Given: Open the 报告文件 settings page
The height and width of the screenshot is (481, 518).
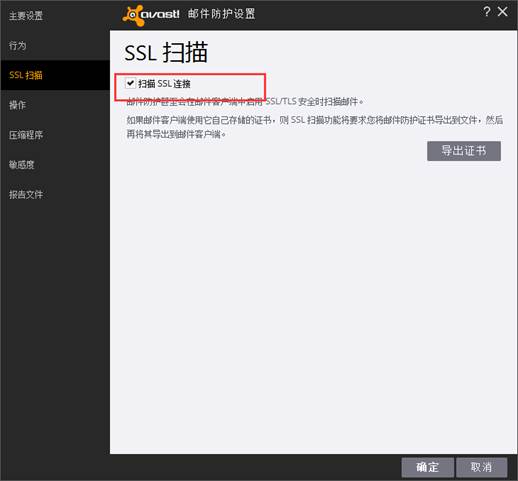Looking at the screenshot, I should point(26,194).
